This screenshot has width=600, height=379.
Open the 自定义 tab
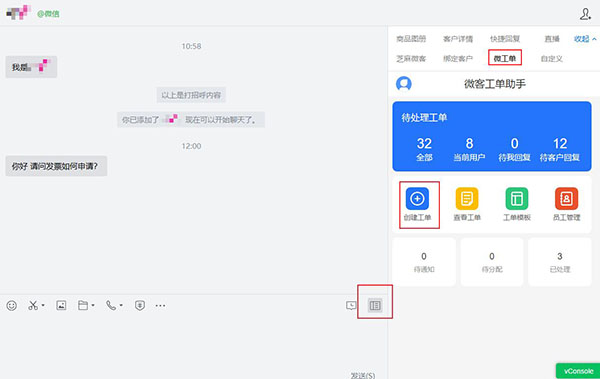point(551,59)
